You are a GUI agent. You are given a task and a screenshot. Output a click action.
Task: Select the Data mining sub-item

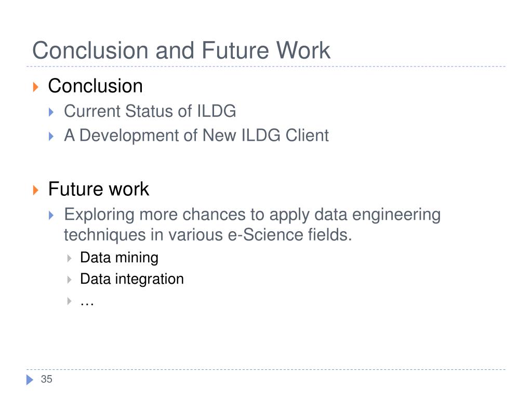point(119,258)
